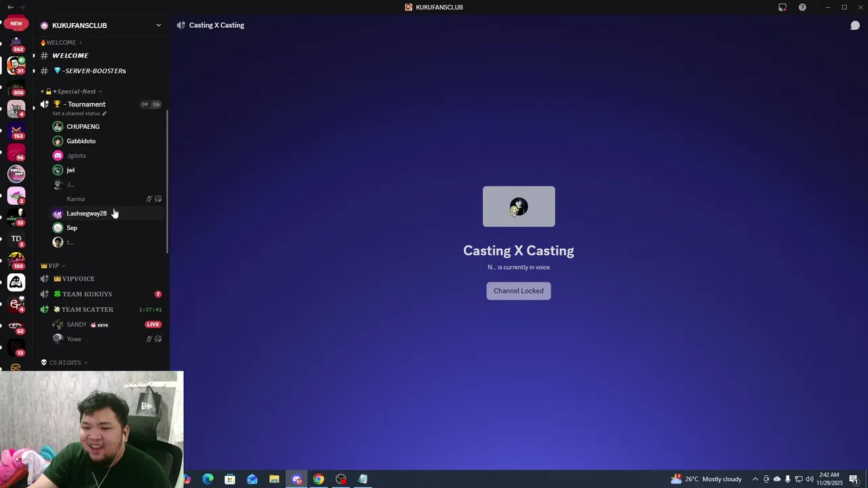The image size is (868, 488).
Task: Open the server with the 262 badge
Action: pos(16,44)
